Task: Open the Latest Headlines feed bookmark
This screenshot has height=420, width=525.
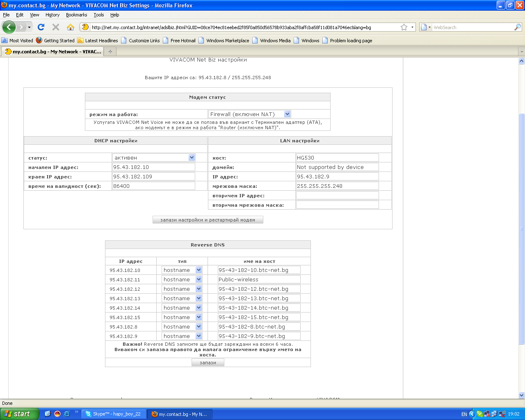Action: click(98, 41)
